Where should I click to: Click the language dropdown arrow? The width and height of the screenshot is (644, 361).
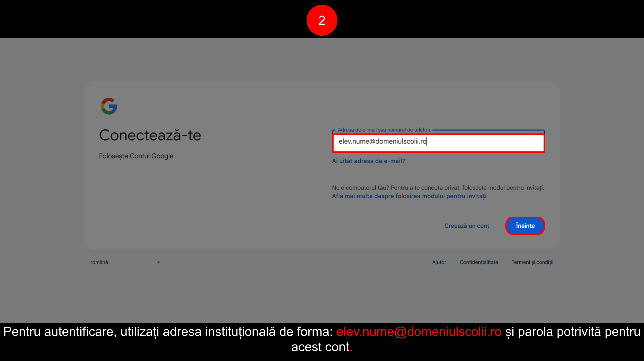pos(158,262)
